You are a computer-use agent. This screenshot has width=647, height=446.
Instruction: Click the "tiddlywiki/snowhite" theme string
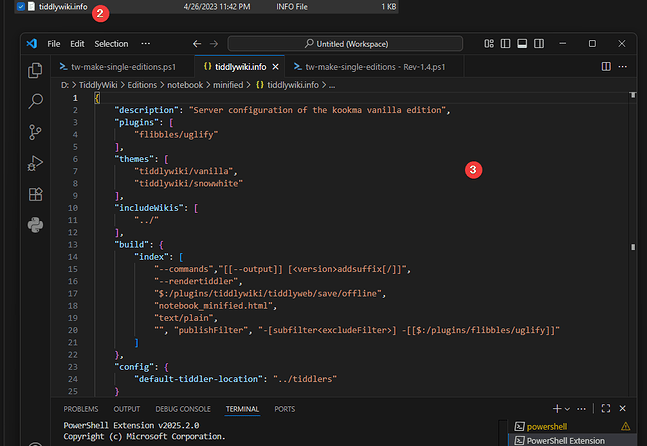click(189, 183)
